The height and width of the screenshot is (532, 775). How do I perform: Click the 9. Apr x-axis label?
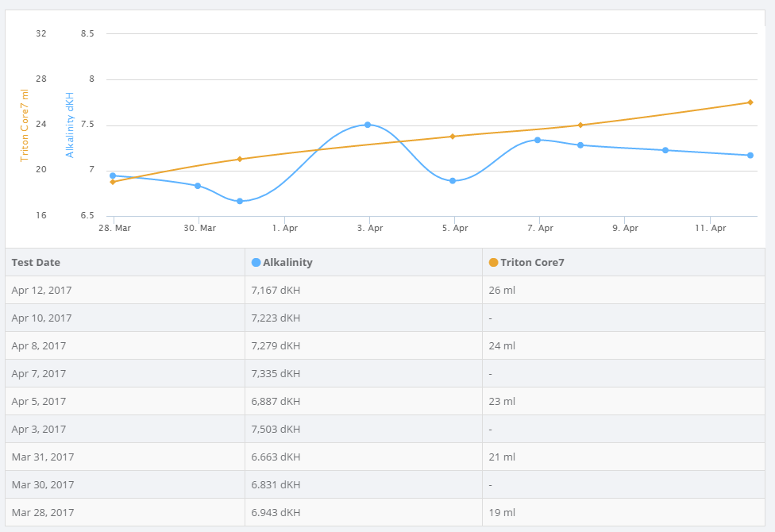pyautogui.click(x=625, y=228)
